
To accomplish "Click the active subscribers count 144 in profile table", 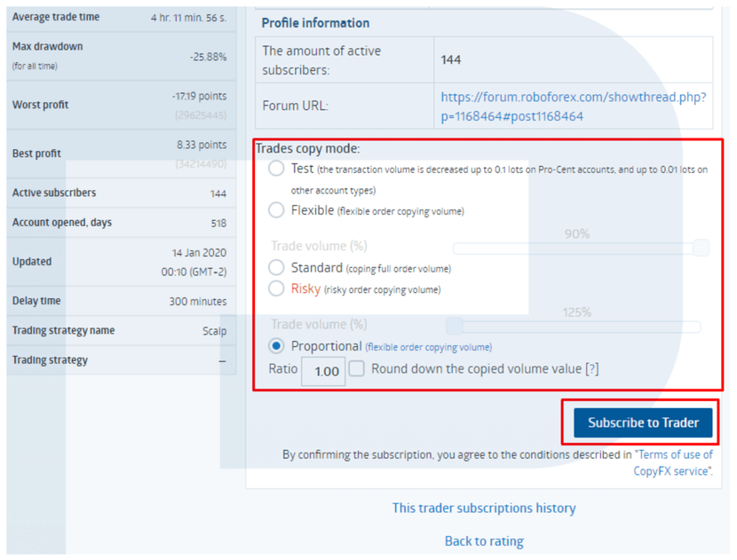I will click(451, 59).
